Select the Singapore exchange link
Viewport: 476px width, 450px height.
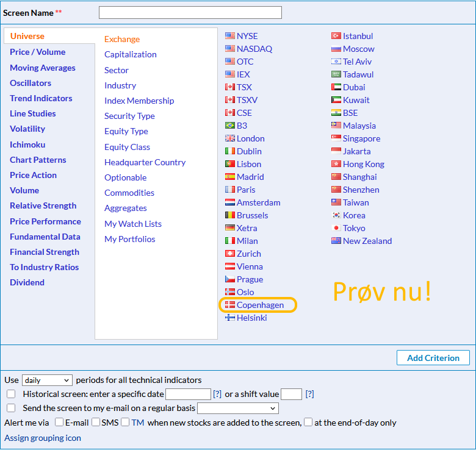coord(361,138)
